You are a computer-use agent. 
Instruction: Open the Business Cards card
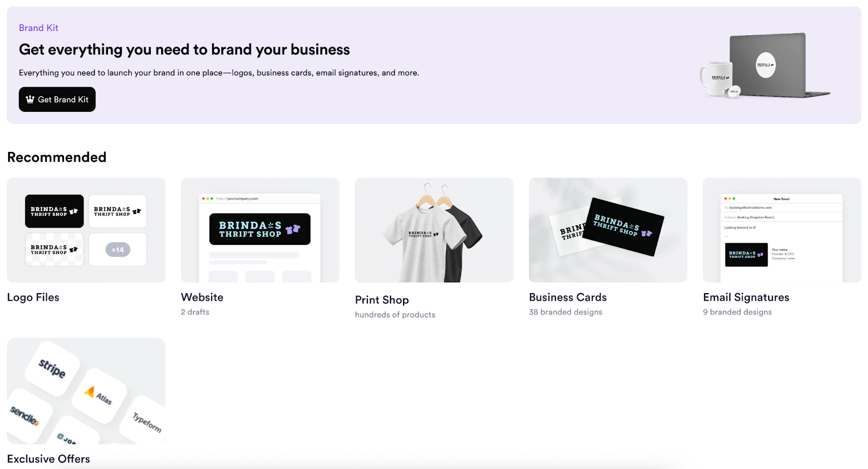608,230
